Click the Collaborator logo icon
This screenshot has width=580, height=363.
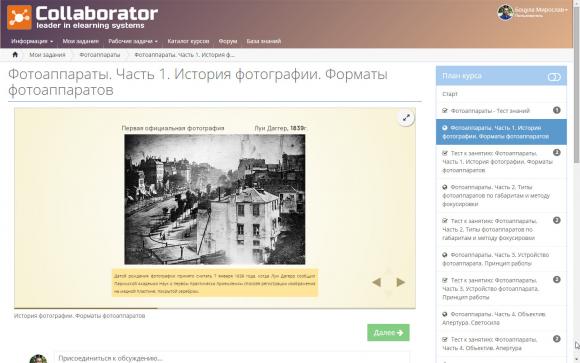pyautogui.click(x=19, y=17)
